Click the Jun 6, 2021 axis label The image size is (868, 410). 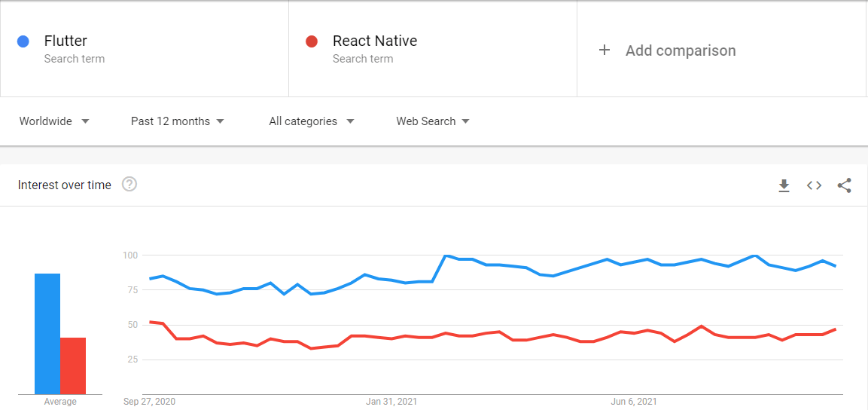633,402
